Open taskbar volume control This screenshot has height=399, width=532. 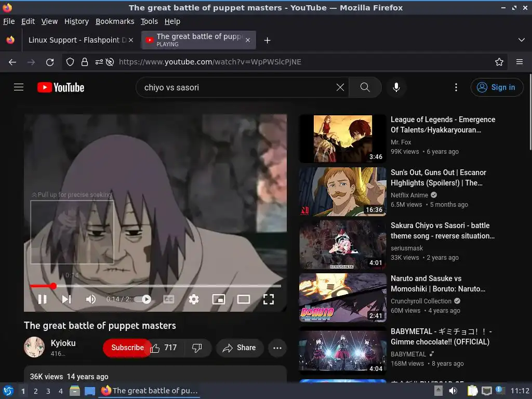[453, 391]
